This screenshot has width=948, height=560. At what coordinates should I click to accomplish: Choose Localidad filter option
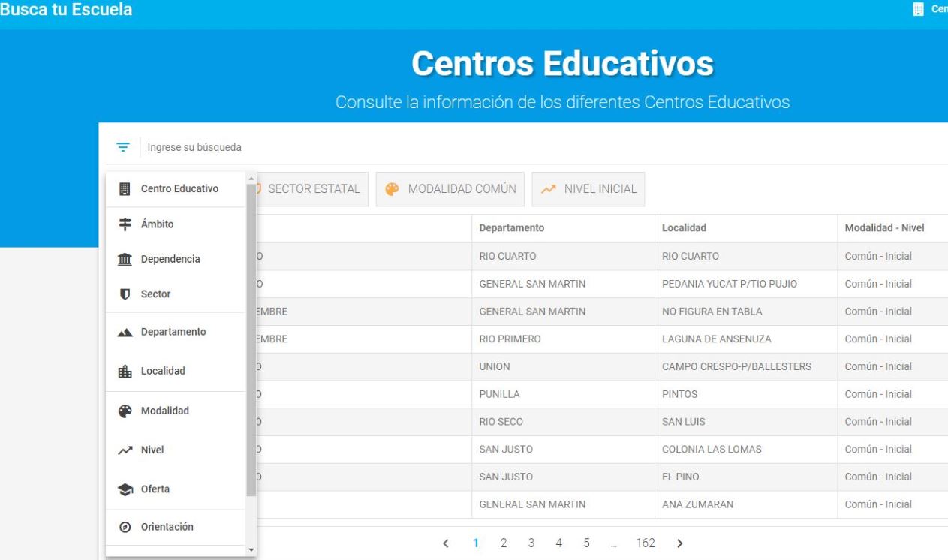[x=176, y=371]
